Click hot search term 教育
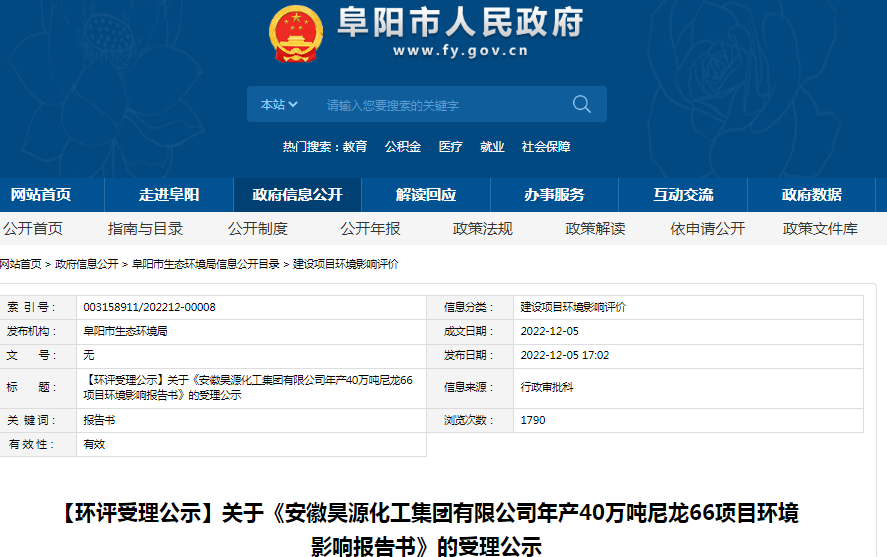 pyautogui.click(x=355, y=147)
